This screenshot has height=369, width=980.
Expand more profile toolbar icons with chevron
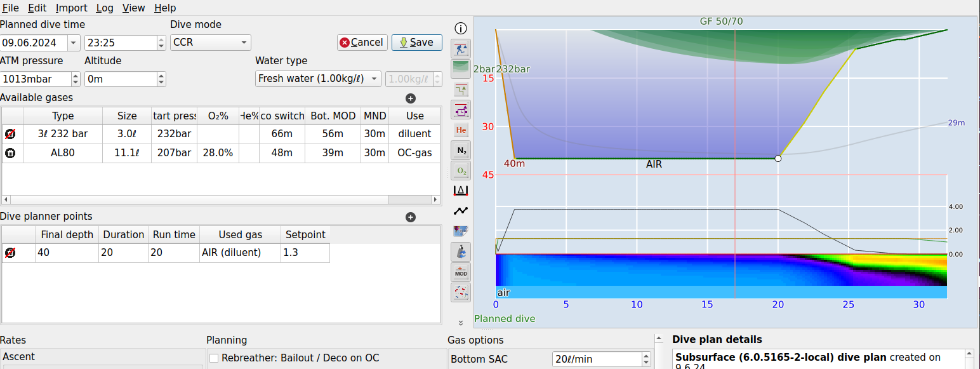(461, 323)
